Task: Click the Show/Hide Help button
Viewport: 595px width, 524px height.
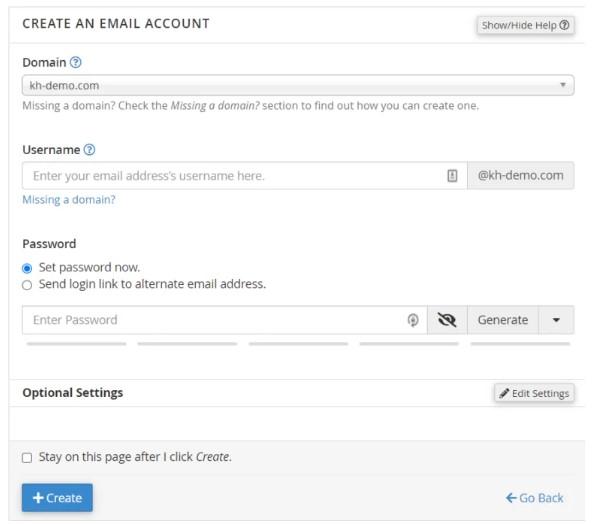Action: [x=526, y=25]
